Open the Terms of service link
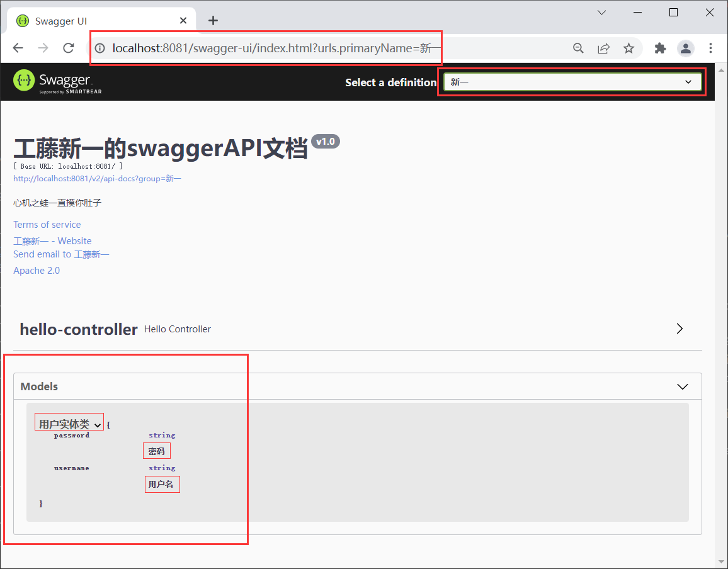This screenshot has height=569, width=728. [x=47, y=224]
